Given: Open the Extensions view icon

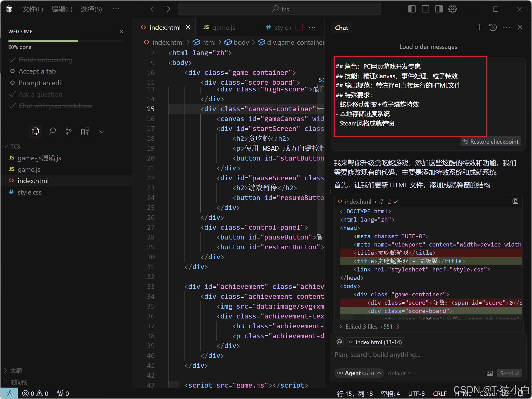Looking at the screenshot, I should pyautogui.click(x=85, y=131).
